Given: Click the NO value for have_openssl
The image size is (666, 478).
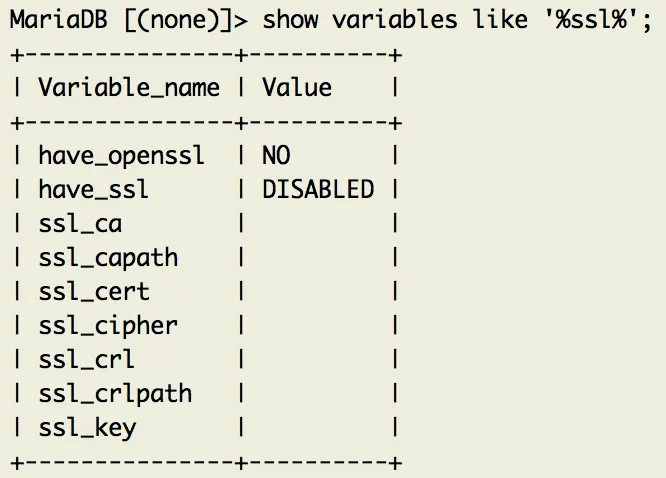Looking at the screenshot, I should pos(276,156).
